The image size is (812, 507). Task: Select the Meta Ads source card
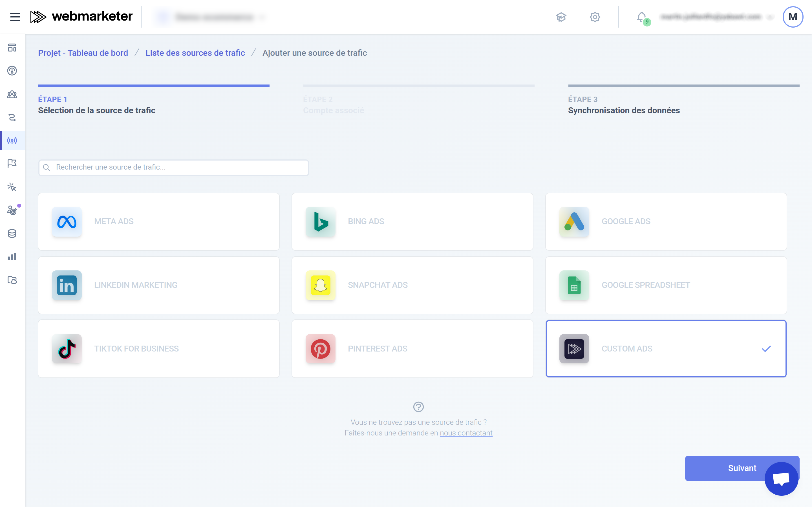[x=158, y=222]
